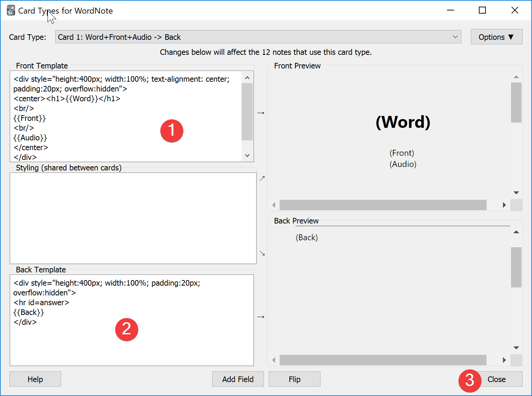Click scroll-down arrow in Front Preview

[516, 193]
